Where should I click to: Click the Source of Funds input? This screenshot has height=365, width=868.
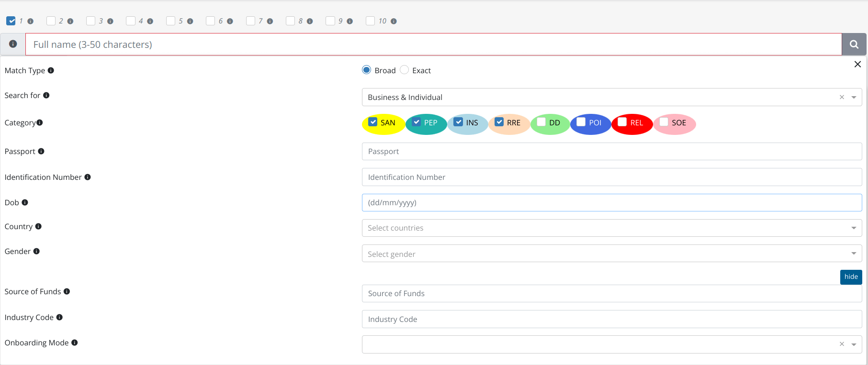(612, 293)
